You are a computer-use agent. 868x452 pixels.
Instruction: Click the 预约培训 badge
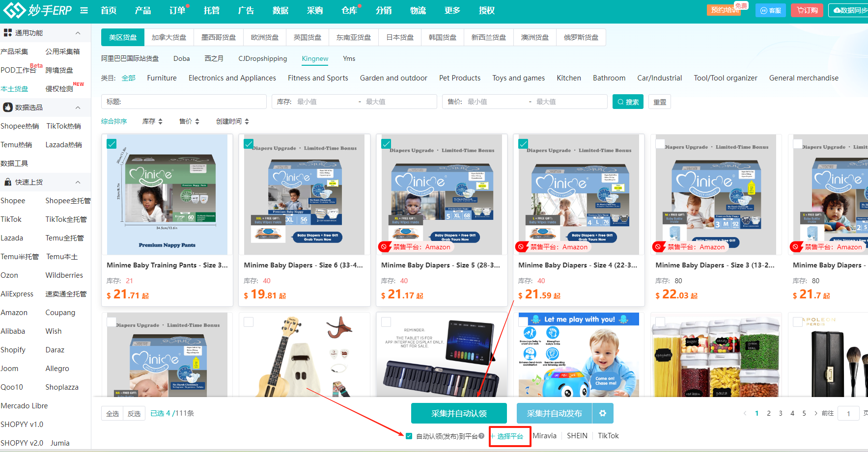tap(725, 10)
